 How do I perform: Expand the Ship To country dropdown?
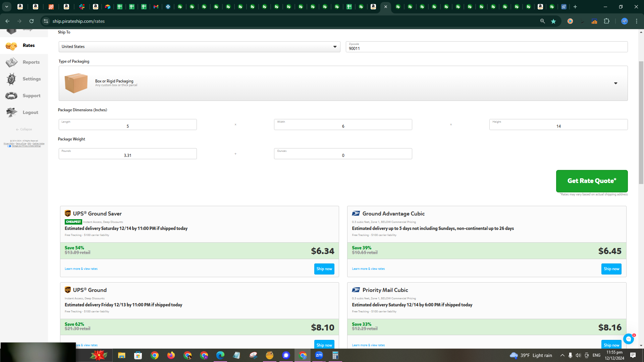pyautogui.click(x=199, y=47)
